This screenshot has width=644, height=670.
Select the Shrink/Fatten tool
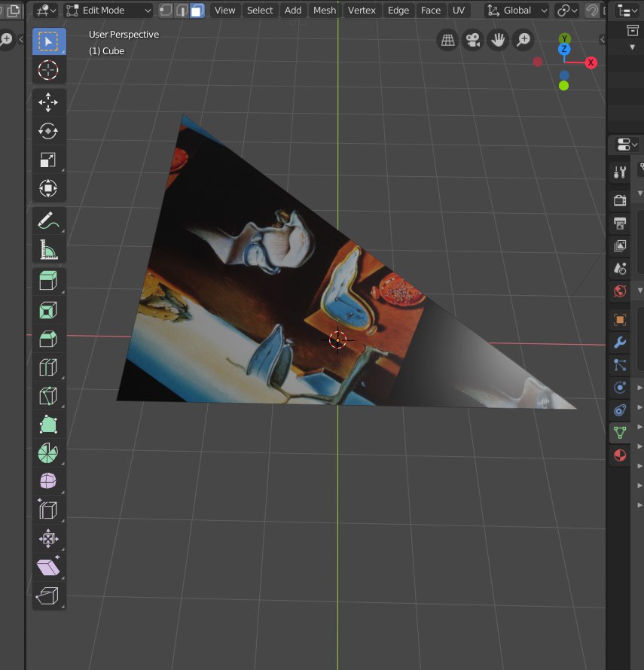(49, 539)
